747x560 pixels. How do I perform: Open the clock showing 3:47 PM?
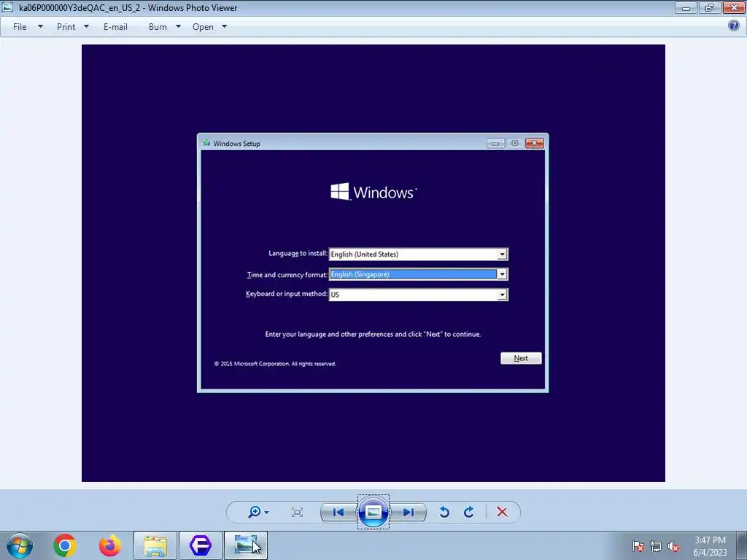[x=710, y=546]
